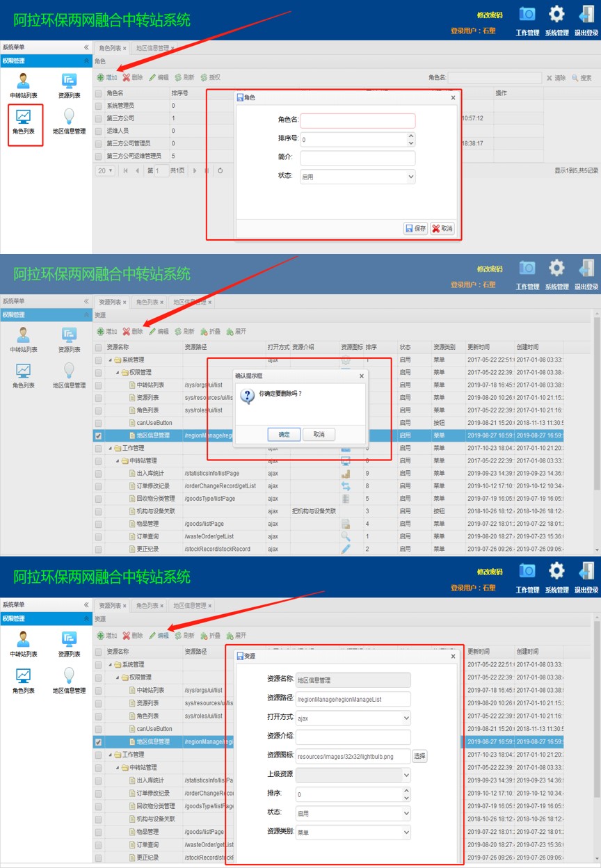
Task: Click 确定 in the 确认提示框 dialog
Action: pos(285,434)
